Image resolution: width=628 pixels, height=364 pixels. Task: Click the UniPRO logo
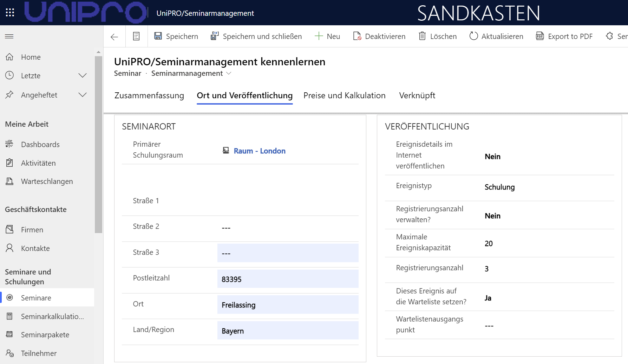coord(85,13)
